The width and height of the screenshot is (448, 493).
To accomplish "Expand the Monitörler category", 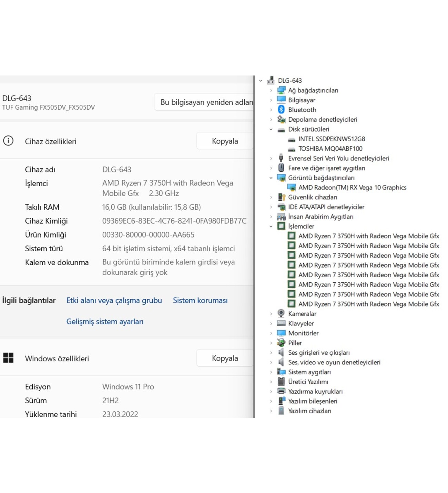I will coord(271,333).
